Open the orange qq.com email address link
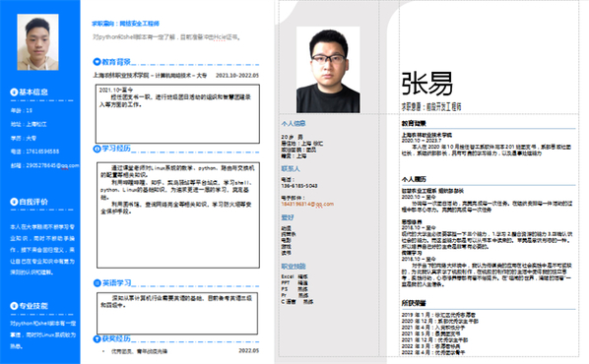The height and width of the screenshot is (364, 589). 307,205
